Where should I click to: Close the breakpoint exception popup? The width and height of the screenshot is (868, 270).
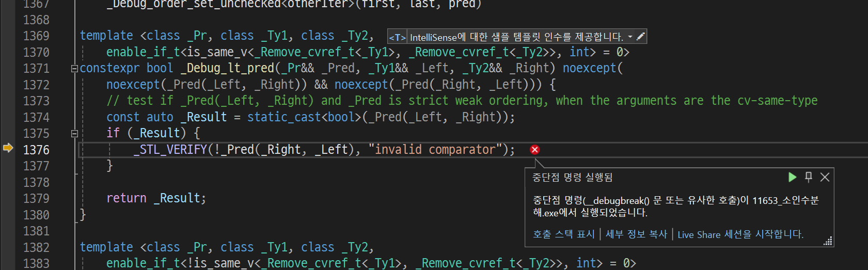[x=825, y=177]
